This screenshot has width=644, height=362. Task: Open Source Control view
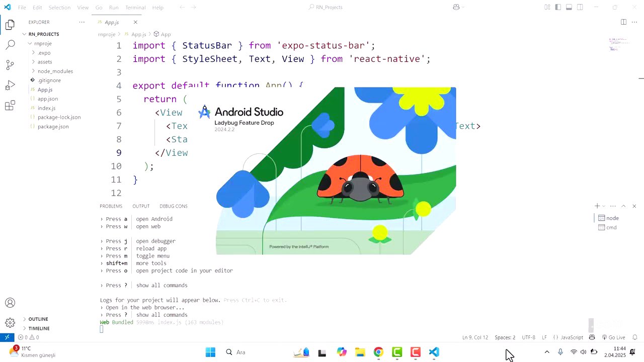(x=10, y=65)
